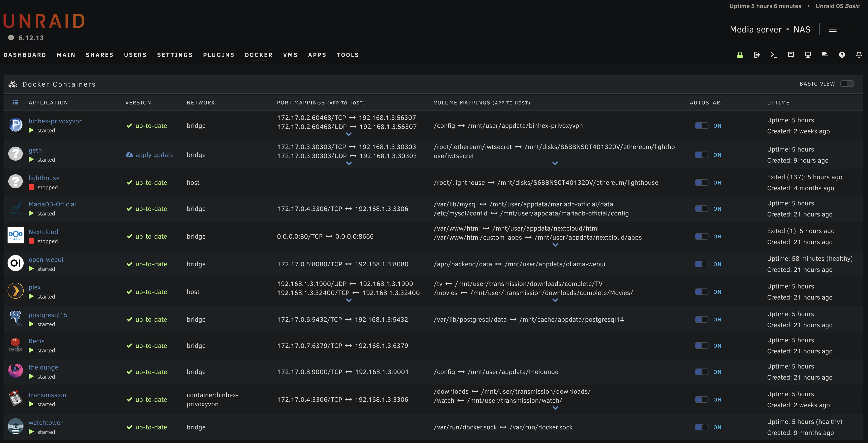Open the APPS menu tab
Viewport: 868px width, 443px height.
(317, 54)
